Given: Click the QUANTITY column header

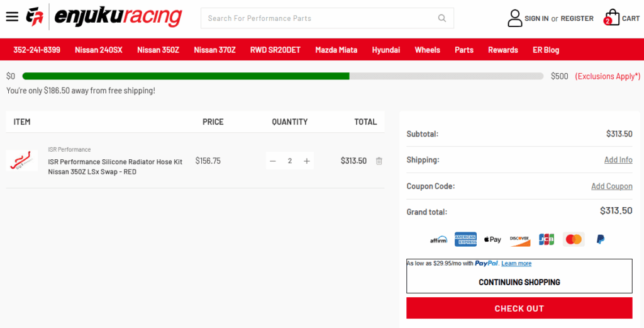Looking at the screenshot, I should pos(289,122).
